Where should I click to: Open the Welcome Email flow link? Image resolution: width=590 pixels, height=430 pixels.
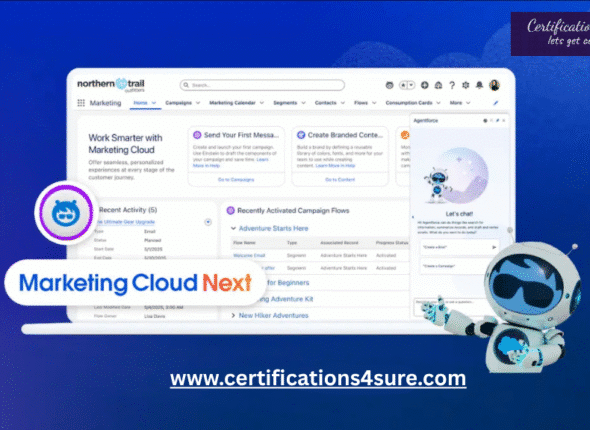[x=249, y=255]
